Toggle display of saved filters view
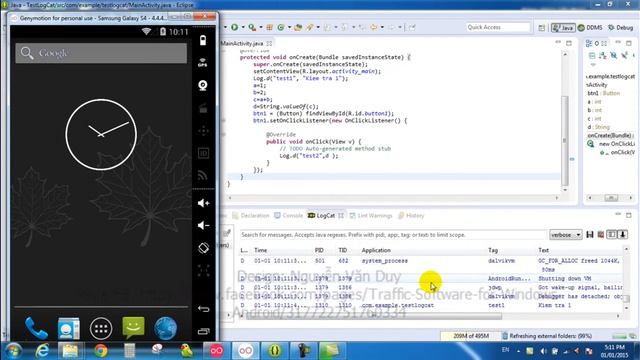 (611, 235)
